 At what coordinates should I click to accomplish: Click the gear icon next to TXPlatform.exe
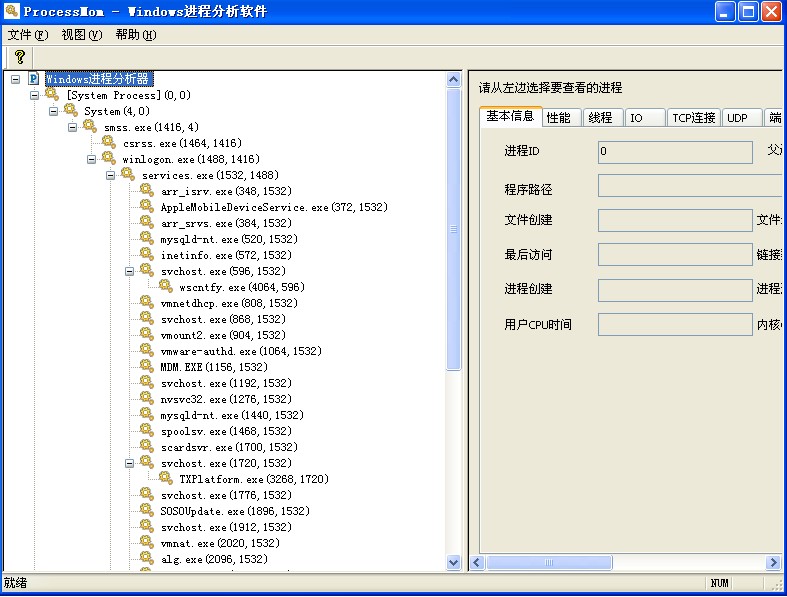pyautogui.click(x=166, y=479)
